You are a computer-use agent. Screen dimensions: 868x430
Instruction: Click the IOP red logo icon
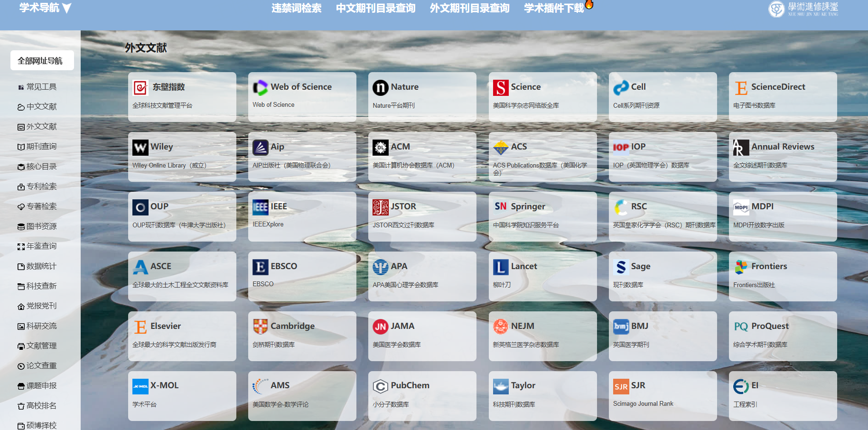(x=621, y=148)
